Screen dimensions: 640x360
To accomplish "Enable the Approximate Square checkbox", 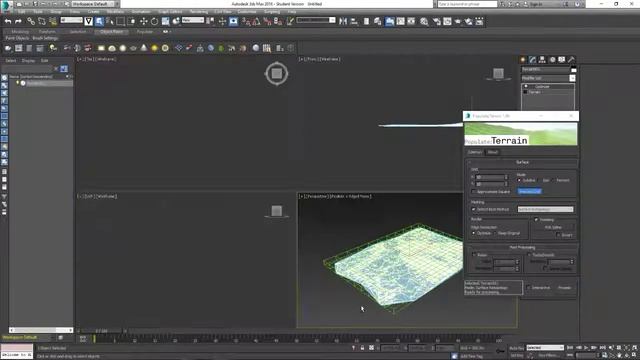I will (474, 191).
